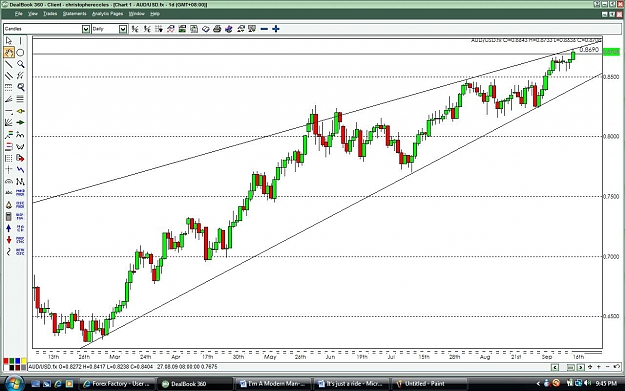Viewport: 625px width, 391px height.
Task: Select the magnifying glass zoom tool
Action: click(x=20, y=64)
